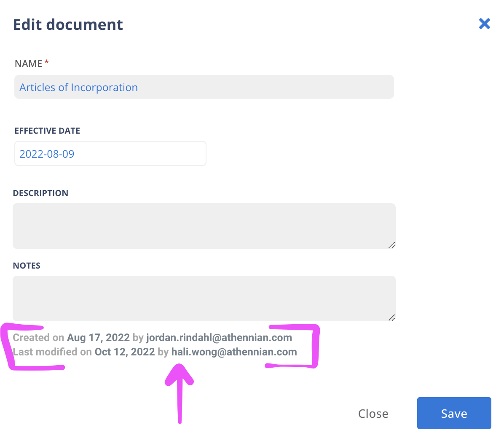This screenshot has width=504, height=441.
Task: Click the blue X dialog close icon
Action: coord(484,24)
